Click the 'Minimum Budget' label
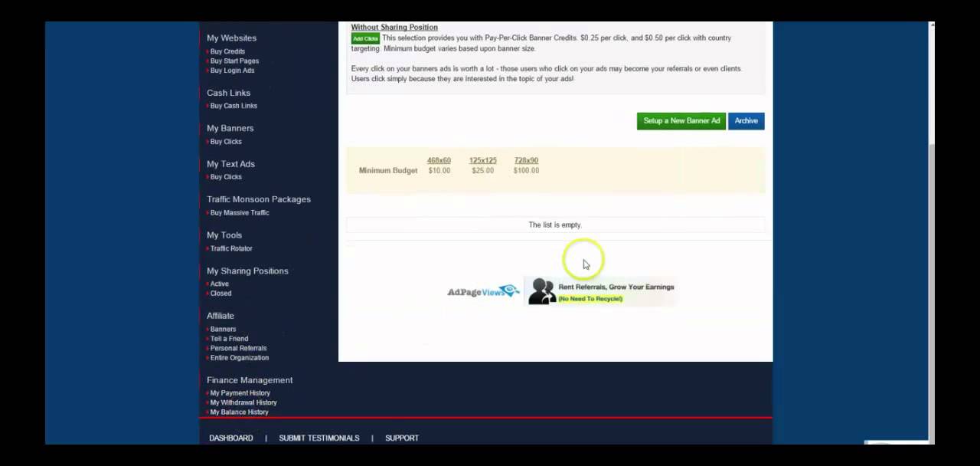The width and height of the screenshot is (980, 466). (x=388, y=170)
